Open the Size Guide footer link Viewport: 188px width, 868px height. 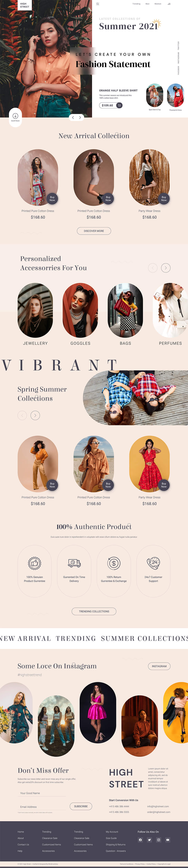[111, 838]
